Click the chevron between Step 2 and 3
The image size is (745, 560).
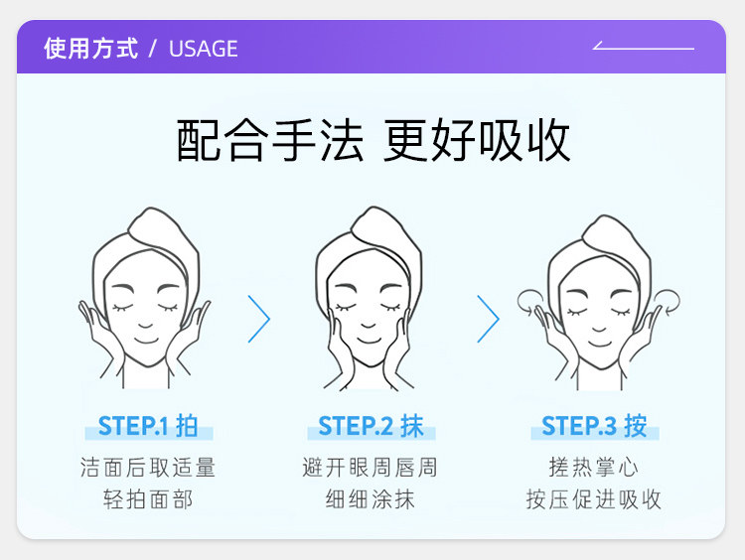pos(488,319)
